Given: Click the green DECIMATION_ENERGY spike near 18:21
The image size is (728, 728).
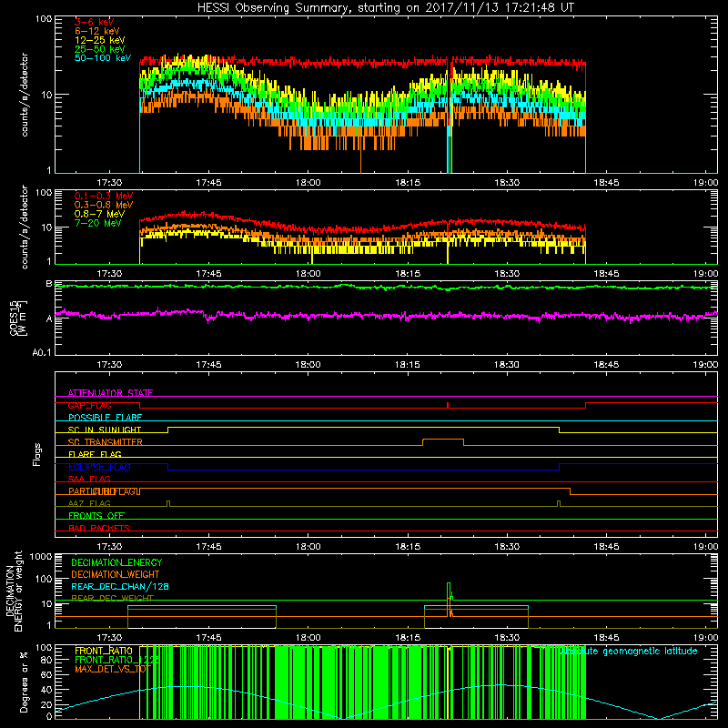Looking at the screenshot, I should coord(449,591).
